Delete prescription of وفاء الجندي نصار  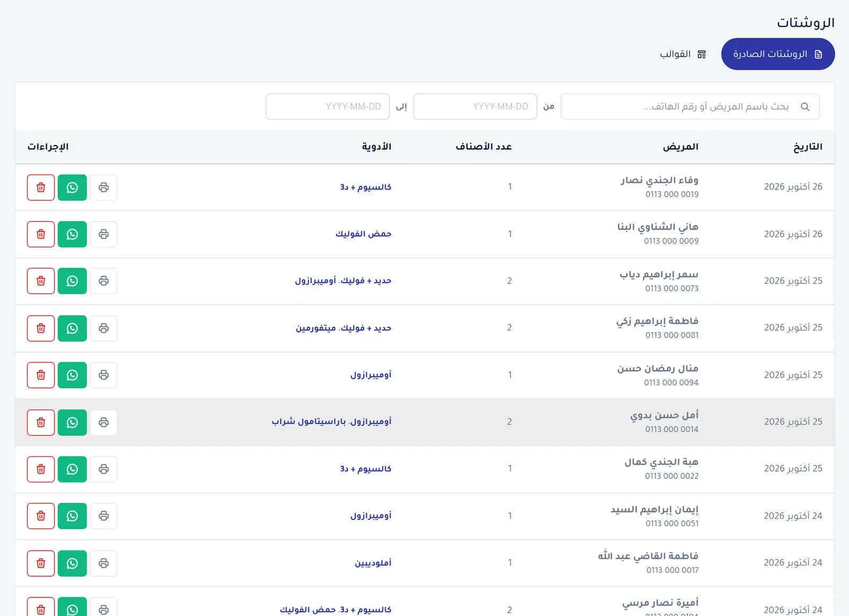pyautogui.click(x=41, y=187)
